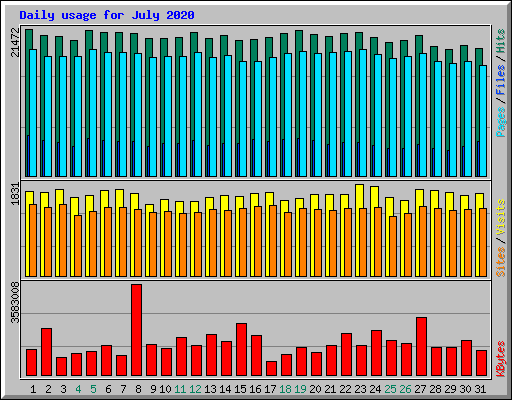Click day label "27" on the x-axis
This screenshot has height=400, width=512.
tap(420, 389)
